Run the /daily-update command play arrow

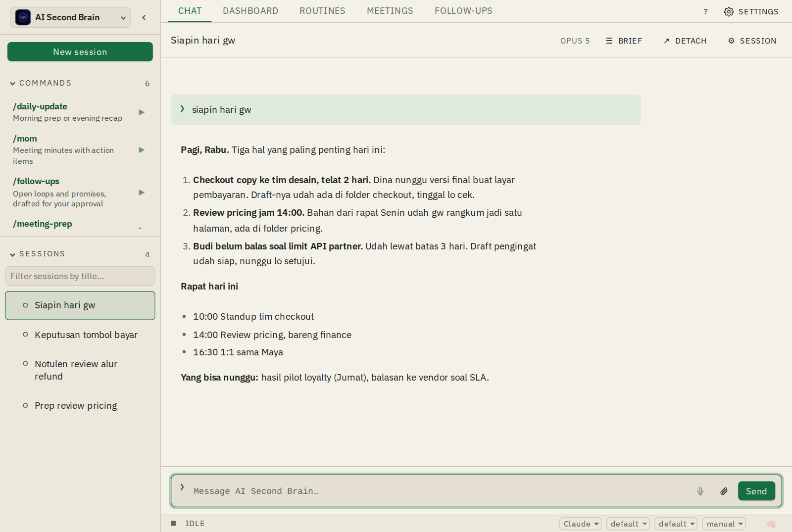pos(142,112)
